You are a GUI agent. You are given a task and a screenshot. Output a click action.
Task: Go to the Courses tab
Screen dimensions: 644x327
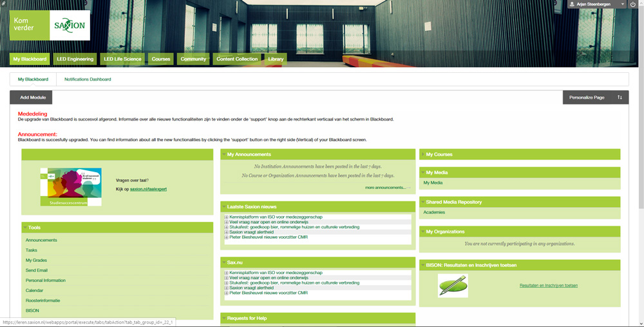[x=160, y=59]
